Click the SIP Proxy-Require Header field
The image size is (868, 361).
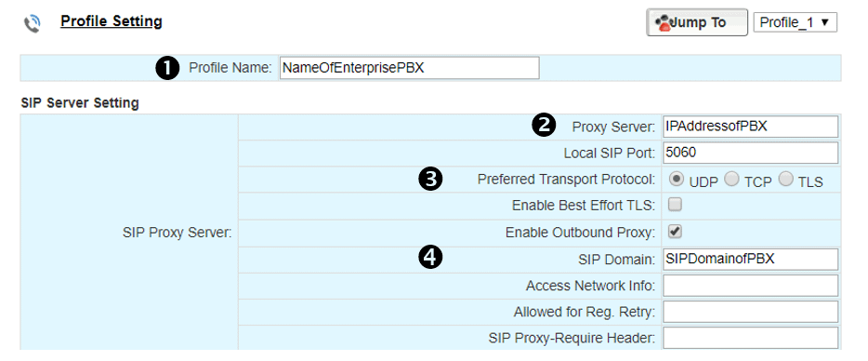(x=751, y=337)
